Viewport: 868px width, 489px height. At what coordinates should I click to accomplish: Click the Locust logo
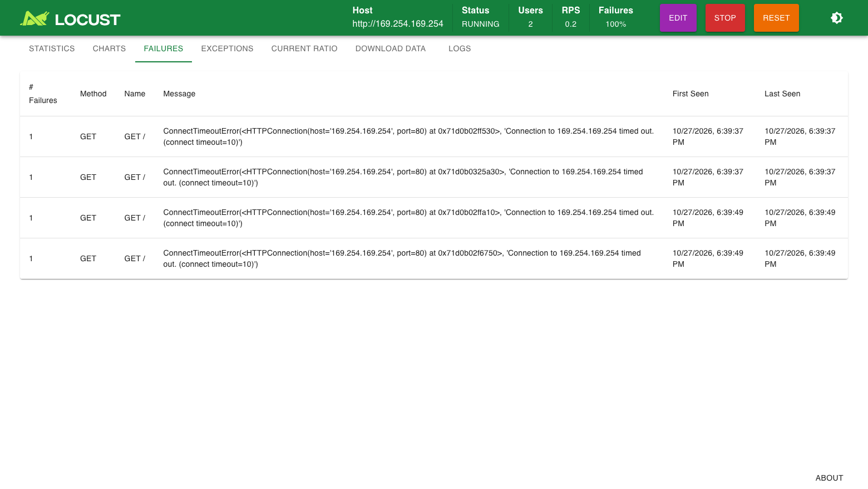(70, 19)
